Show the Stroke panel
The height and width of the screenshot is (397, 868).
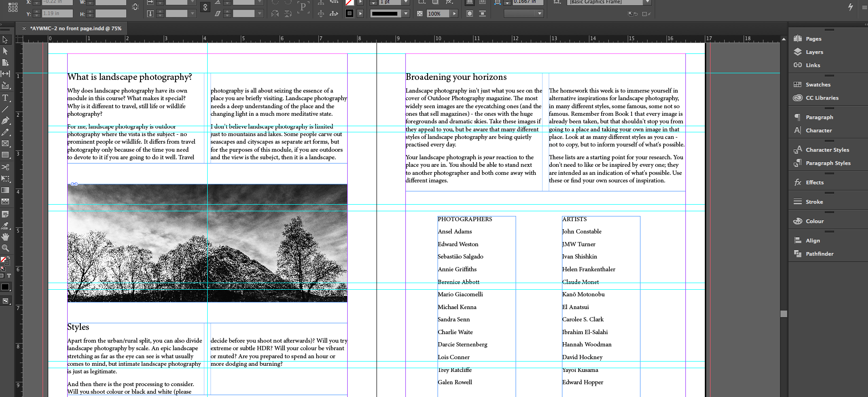814,202
